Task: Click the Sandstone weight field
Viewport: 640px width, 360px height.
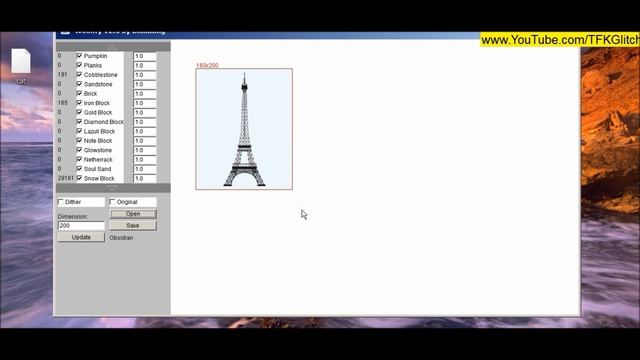Action: pos(144,84)
